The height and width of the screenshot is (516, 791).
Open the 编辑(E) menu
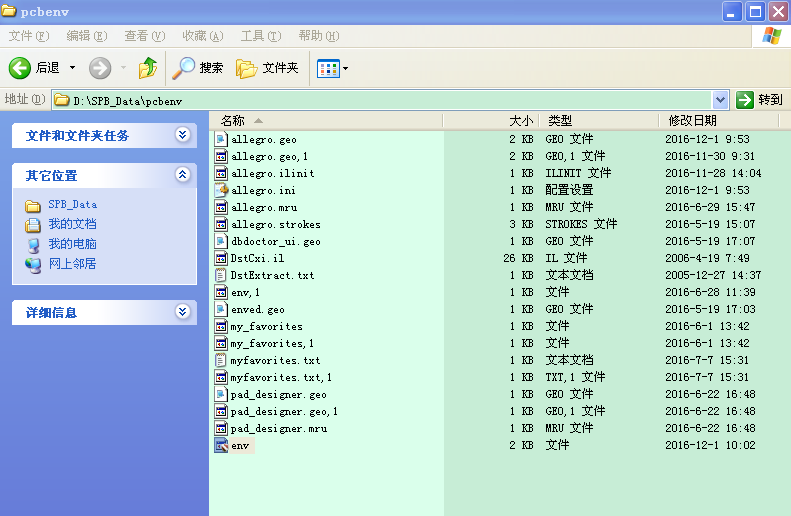click(x=87, y=36)
